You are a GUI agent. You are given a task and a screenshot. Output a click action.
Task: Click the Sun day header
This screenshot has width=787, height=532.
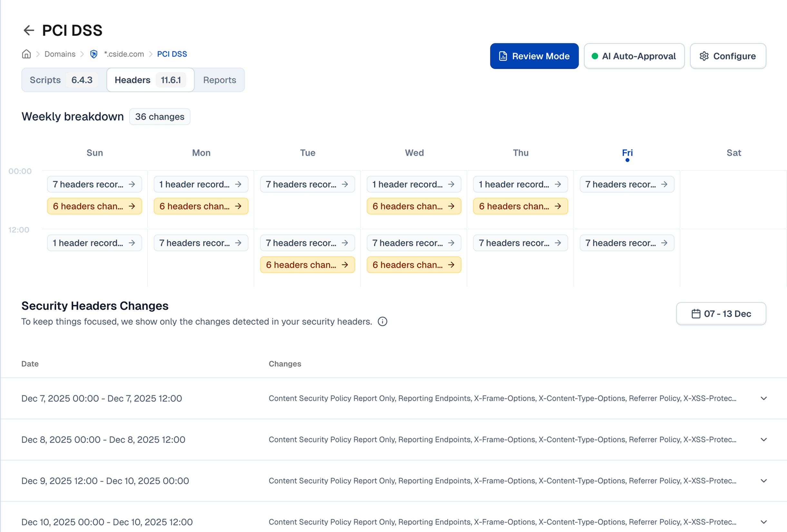95,153
